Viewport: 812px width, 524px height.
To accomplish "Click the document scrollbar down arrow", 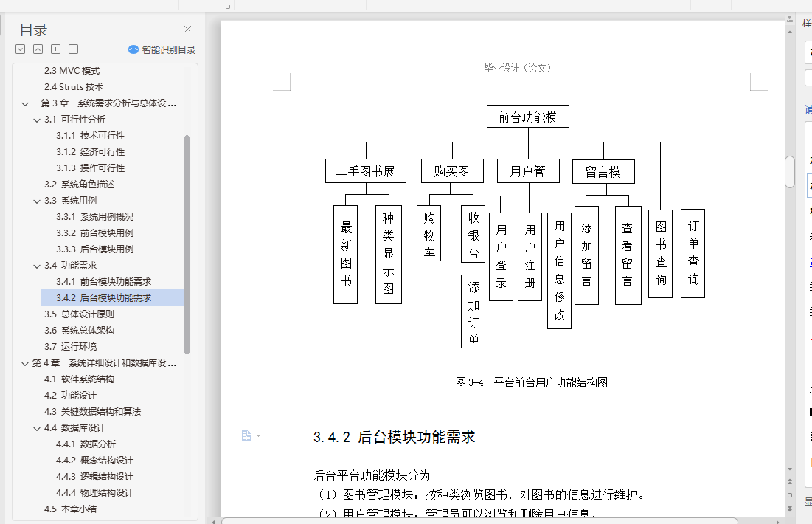I will (x=790, y=469).
